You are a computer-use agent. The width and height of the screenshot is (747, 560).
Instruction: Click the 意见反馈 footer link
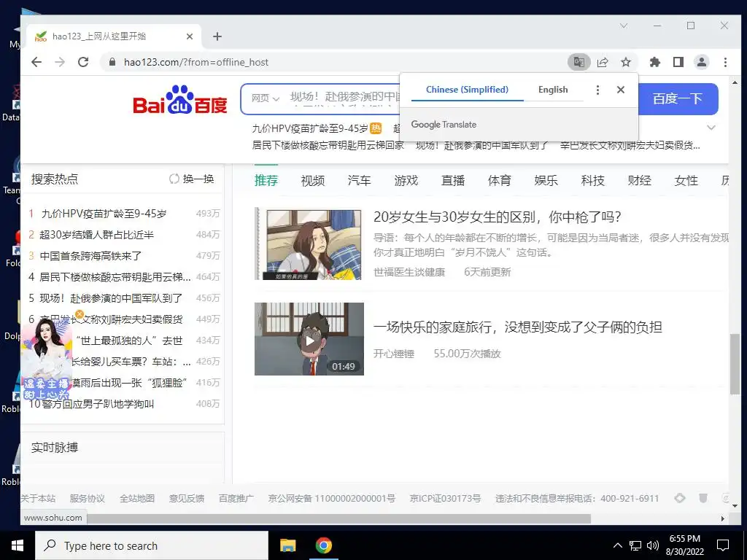[187, 498]
